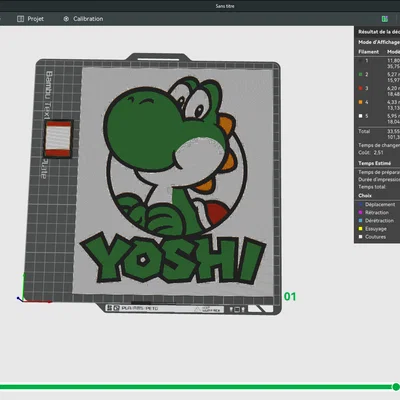Click the filament 1 usage value 11,80
Image resolution: width=400 pixels, height=400 pixels.
[x=393, y=61]
